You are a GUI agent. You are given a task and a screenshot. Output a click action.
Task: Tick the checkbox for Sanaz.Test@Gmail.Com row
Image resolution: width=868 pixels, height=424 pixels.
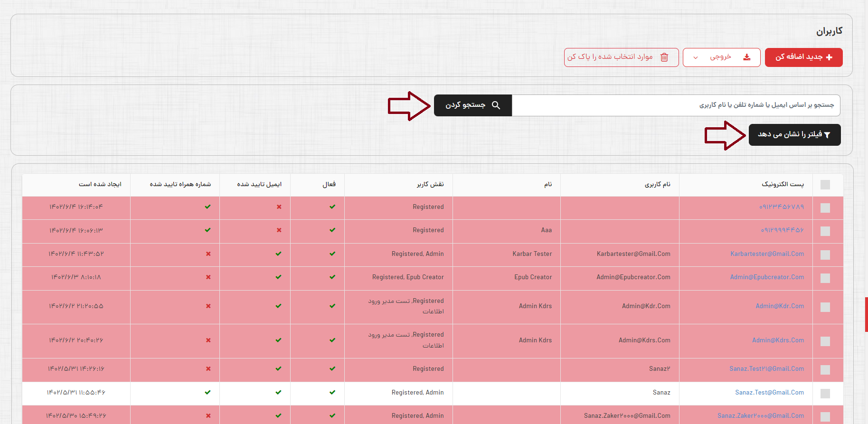pyautogui.click(x=825, y=394)
